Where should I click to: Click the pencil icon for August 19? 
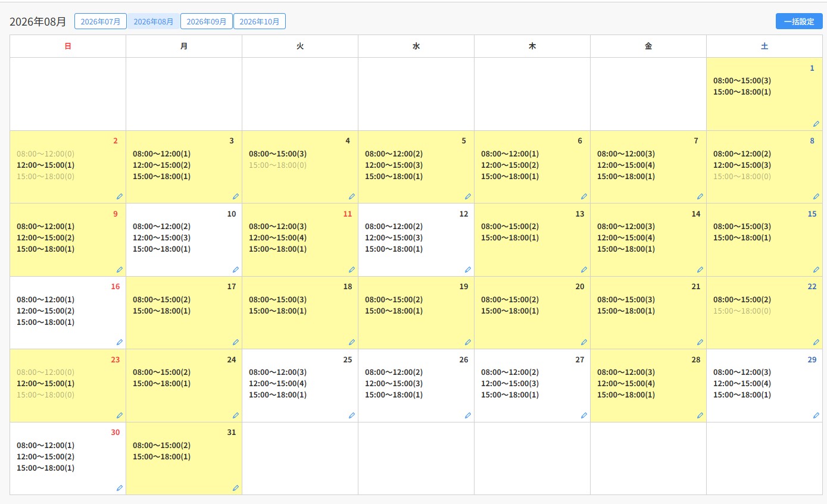[468, 342]
